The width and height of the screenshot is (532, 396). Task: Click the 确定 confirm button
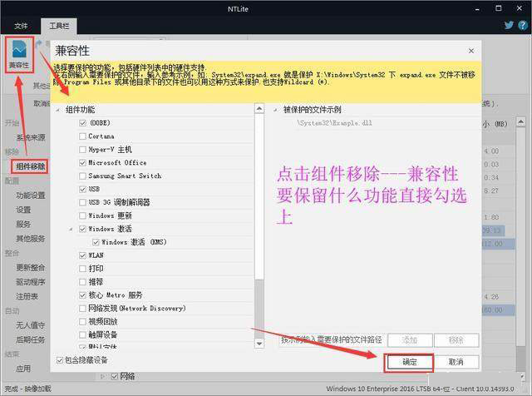tap(410, 362)
